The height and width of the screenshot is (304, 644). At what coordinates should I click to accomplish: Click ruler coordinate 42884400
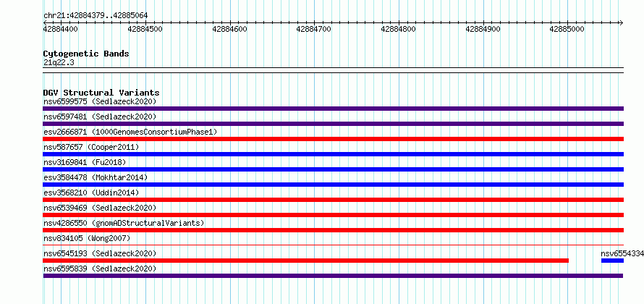pos(61,29)
